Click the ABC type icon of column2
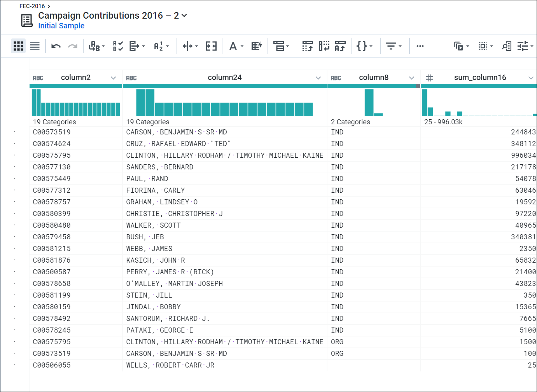The height and width of the screenshot is (392, 537). pos(38,78)
